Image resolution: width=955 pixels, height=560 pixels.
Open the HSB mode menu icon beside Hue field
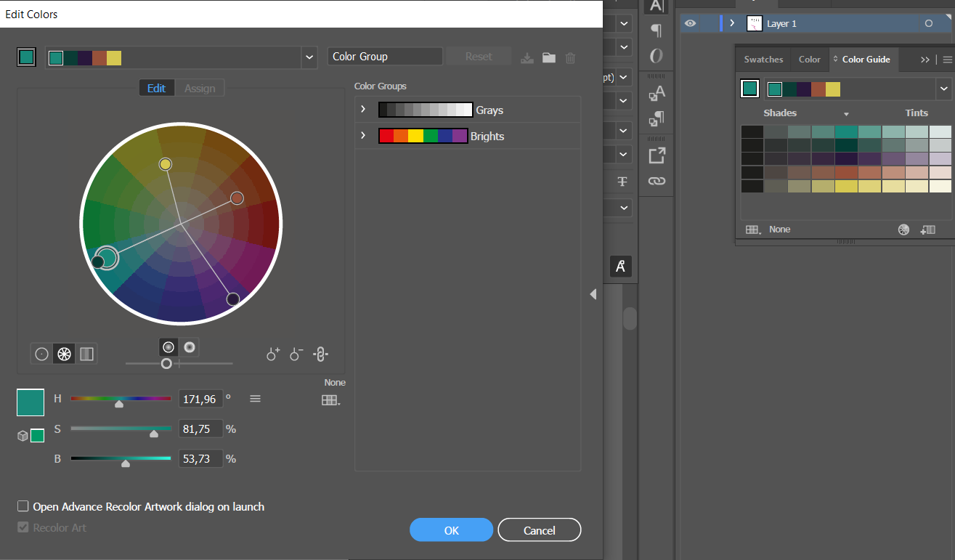255,399
